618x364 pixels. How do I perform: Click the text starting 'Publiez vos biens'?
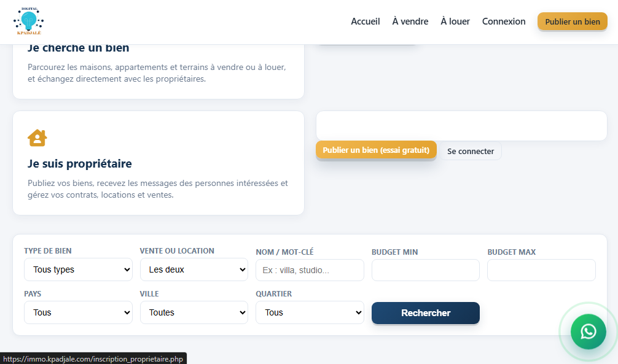[158, 189]
